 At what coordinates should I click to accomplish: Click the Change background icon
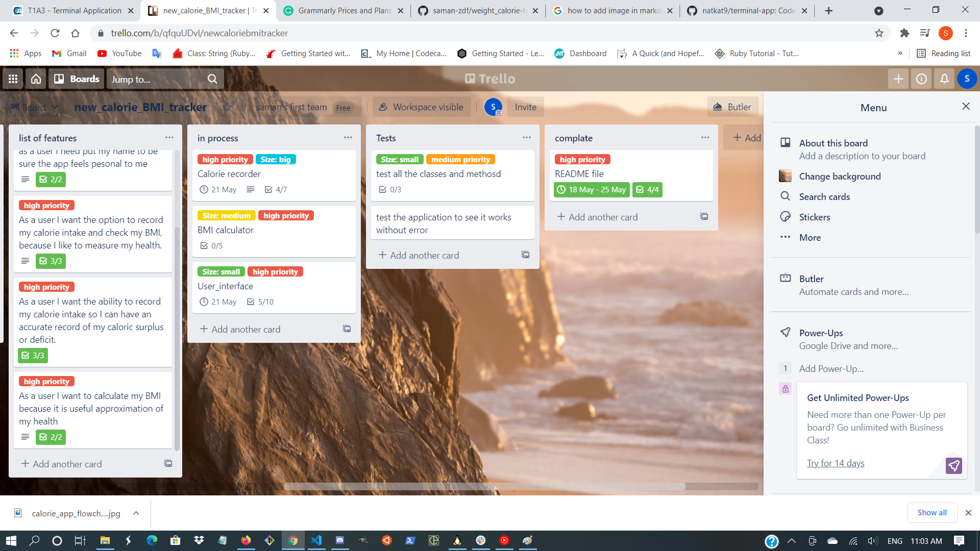pos(785,176)
